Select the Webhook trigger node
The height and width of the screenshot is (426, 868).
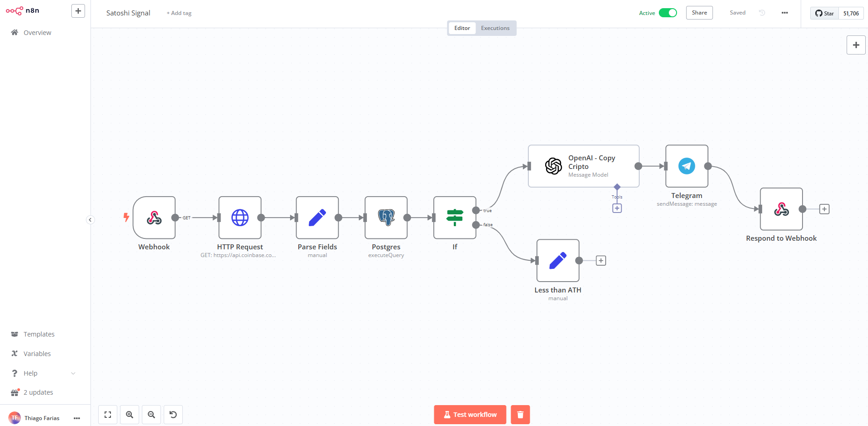coord(154,218)
